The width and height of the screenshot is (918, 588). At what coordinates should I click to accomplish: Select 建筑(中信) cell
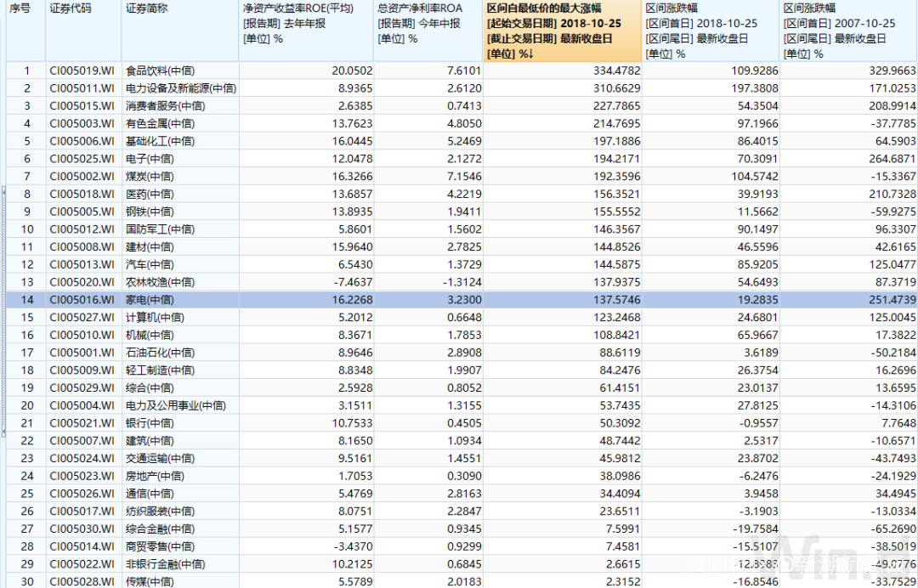(150, 440)
